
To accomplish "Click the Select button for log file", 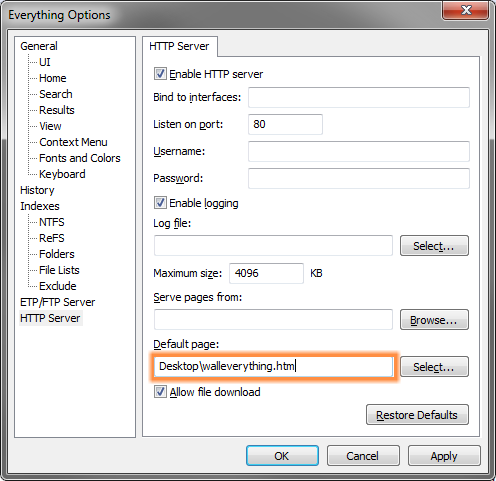I will tap(434, 246).
